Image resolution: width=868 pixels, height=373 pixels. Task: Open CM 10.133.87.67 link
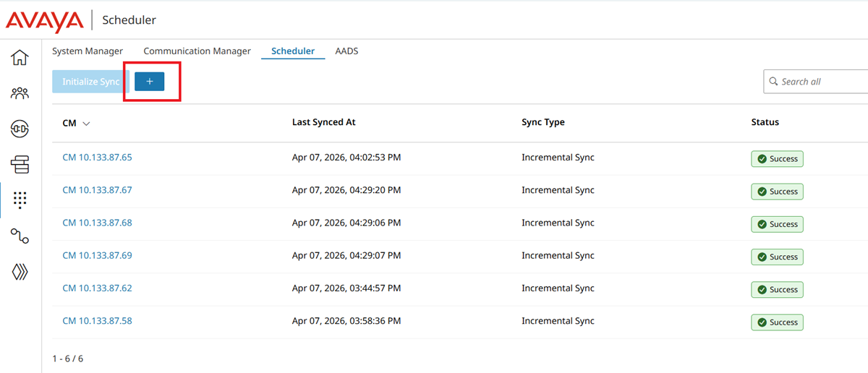tap(98, 189)
